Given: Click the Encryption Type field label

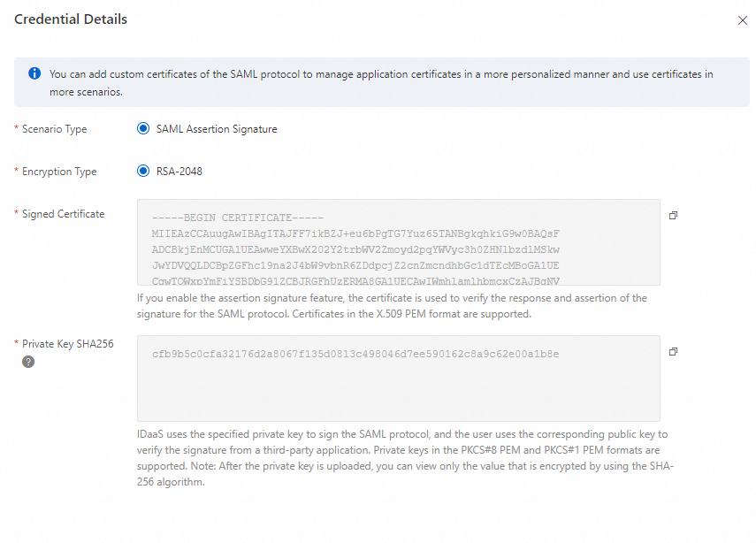Looking at the screenshot, I should 59,172.
